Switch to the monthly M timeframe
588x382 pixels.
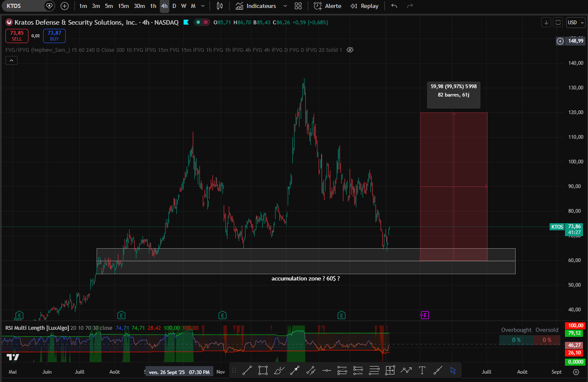pyautogui.click(x=193, y=6)
